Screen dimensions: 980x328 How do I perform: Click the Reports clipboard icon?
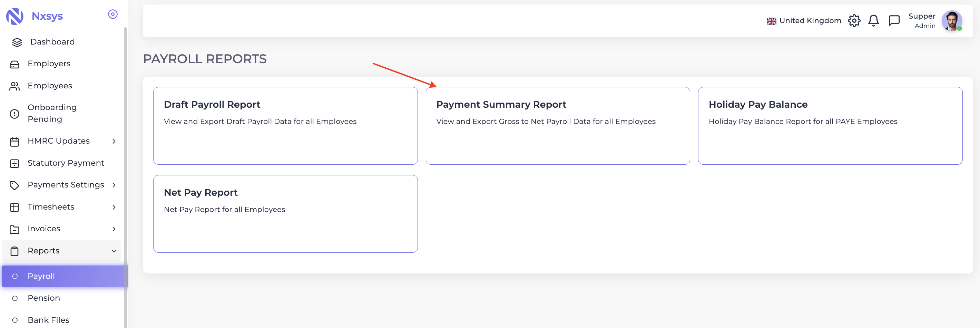pyautogui.click(x=14, y=251)
